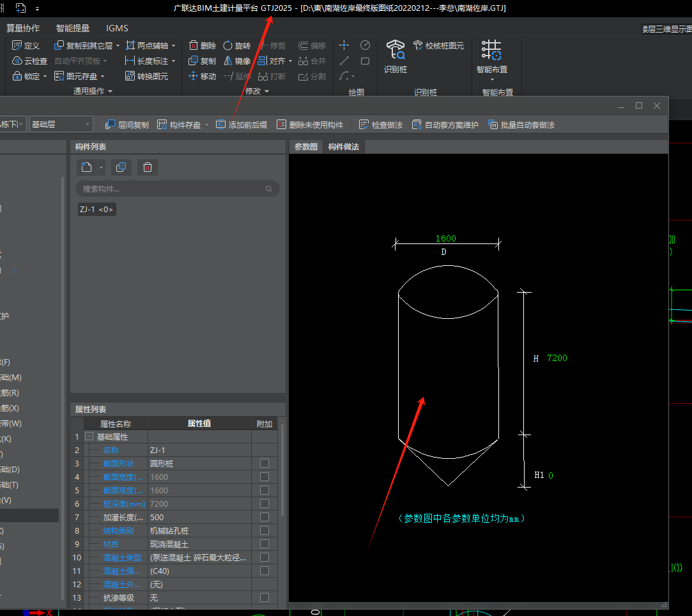Open 智能布置 smart layout tool
This screenshot has width=692, height=616.
tap(491, 59)
